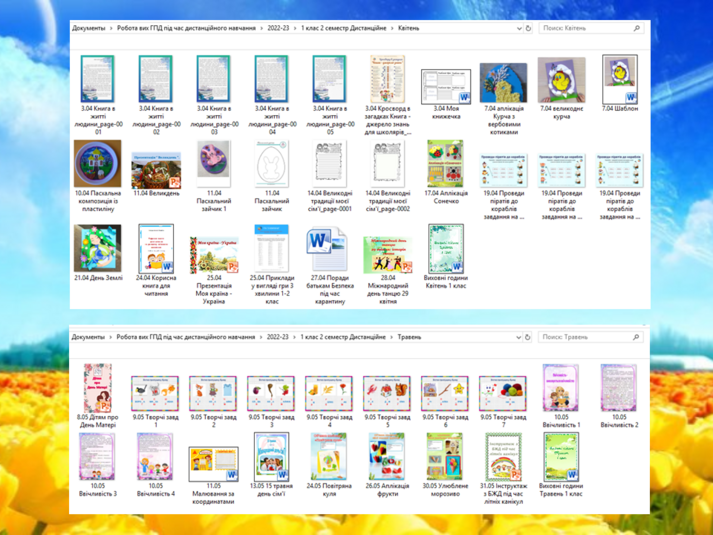The height and width of the screenshot is (535, 713).
Task: Select image 26.05 Аплікація фрукти
Action: (387, 465)
